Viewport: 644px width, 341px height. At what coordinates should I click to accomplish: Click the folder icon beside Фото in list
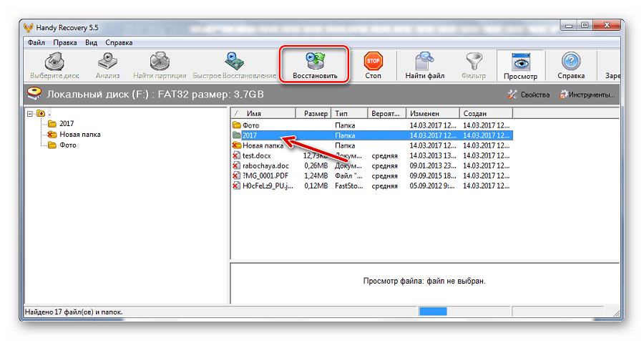pos(236,125)
